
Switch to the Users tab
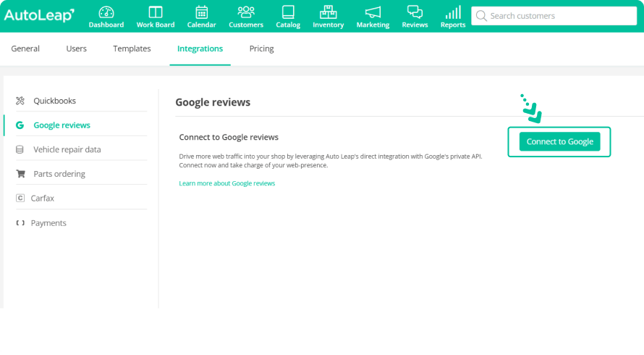76,49
